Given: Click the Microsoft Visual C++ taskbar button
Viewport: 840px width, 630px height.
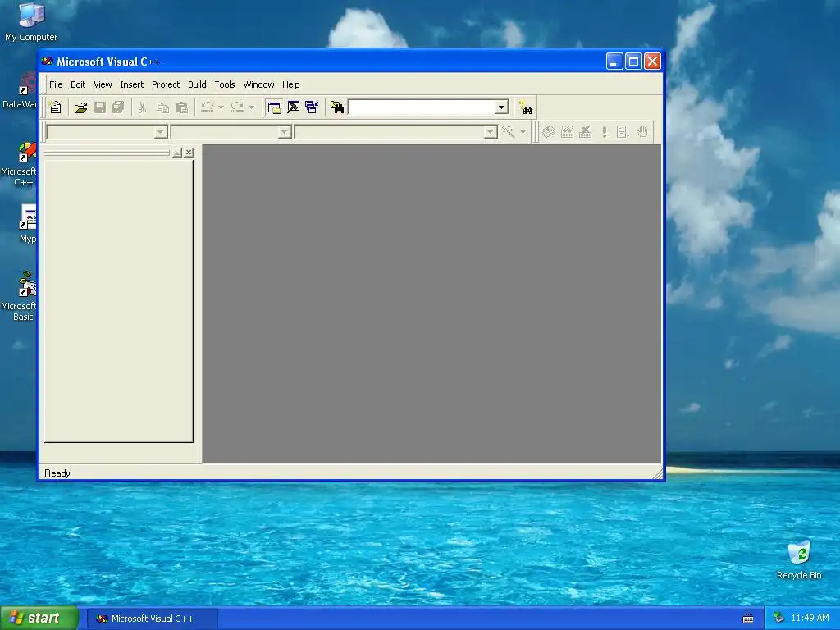Looking at the screenshot, I should point(153,619).
